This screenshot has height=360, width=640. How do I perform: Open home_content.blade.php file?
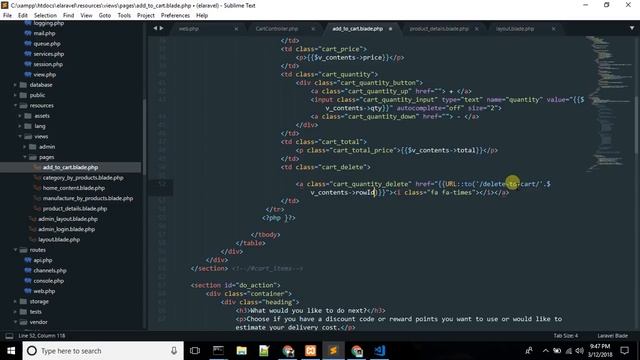point(73,188)
